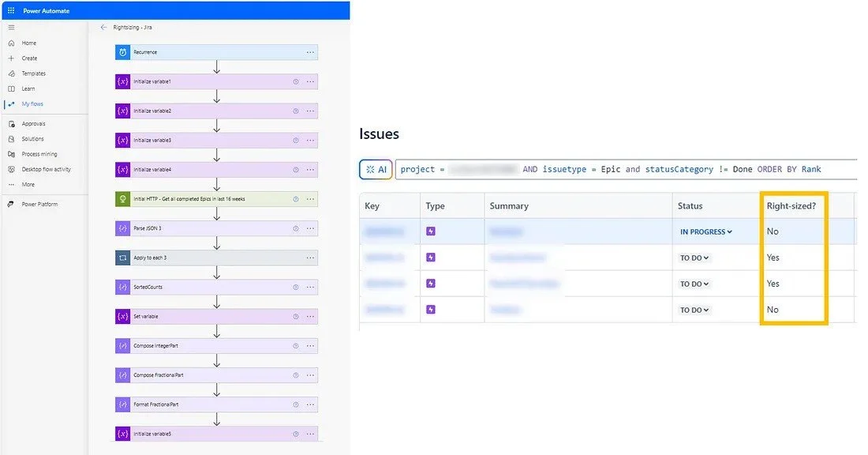Click the Initialize variable2 step icon
The height and width of the screenshot is (455, 868).
pos(123,111)
